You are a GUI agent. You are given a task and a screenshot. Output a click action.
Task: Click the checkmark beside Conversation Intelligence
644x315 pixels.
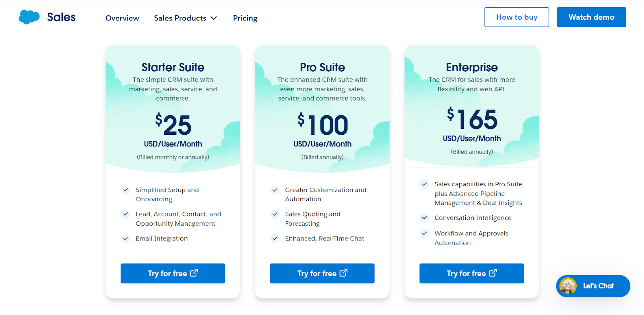(424, 218)
